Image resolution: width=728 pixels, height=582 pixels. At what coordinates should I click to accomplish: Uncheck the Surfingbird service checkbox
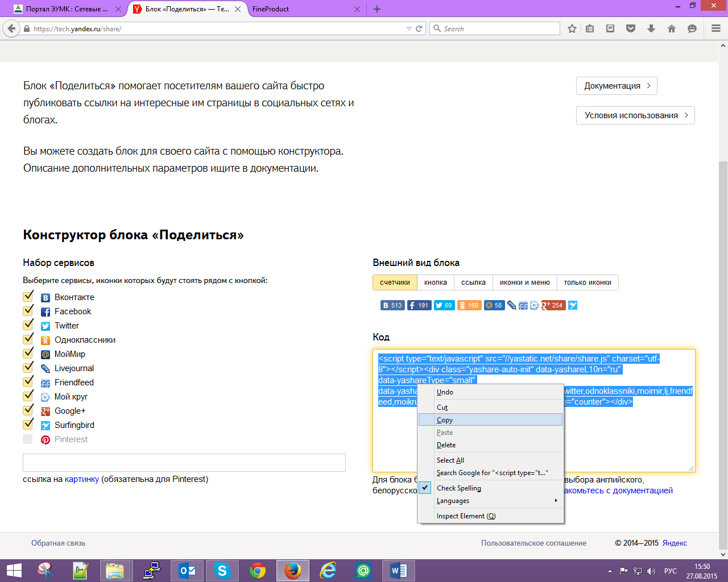pos(28,424)
